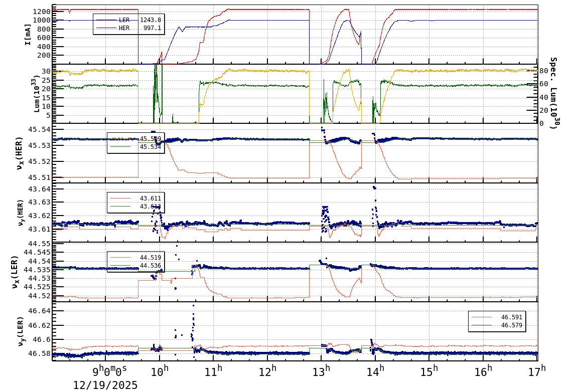
Task: Select the 80 tick on specific luminosity axis
Action: [543, 71]
